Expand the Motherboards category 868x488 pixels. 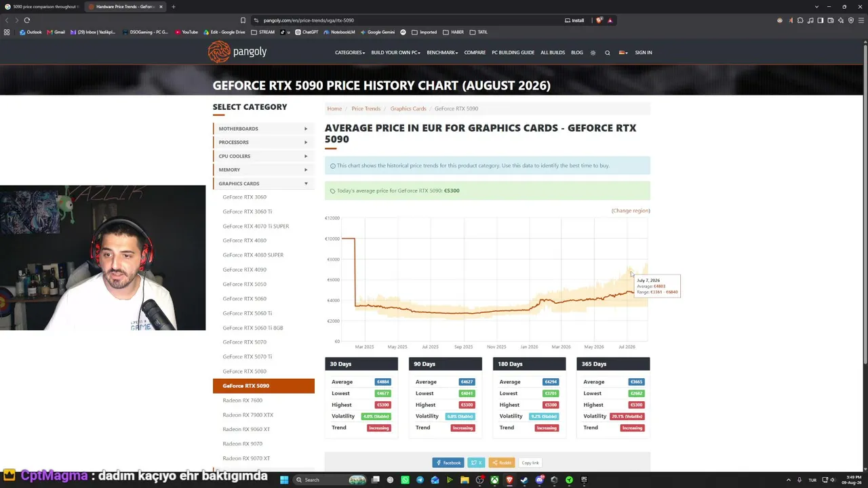tap(264, 129)
